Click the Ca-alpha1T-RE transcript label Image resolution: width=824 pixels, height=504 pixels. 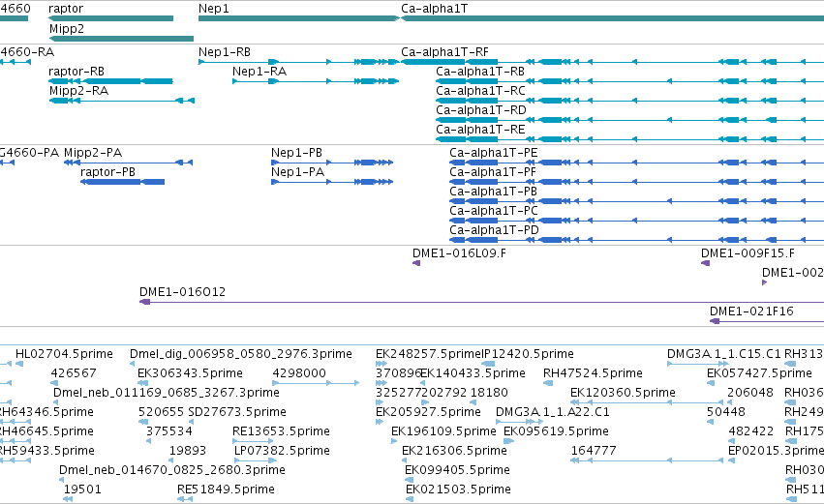click(x=480, y=130)
